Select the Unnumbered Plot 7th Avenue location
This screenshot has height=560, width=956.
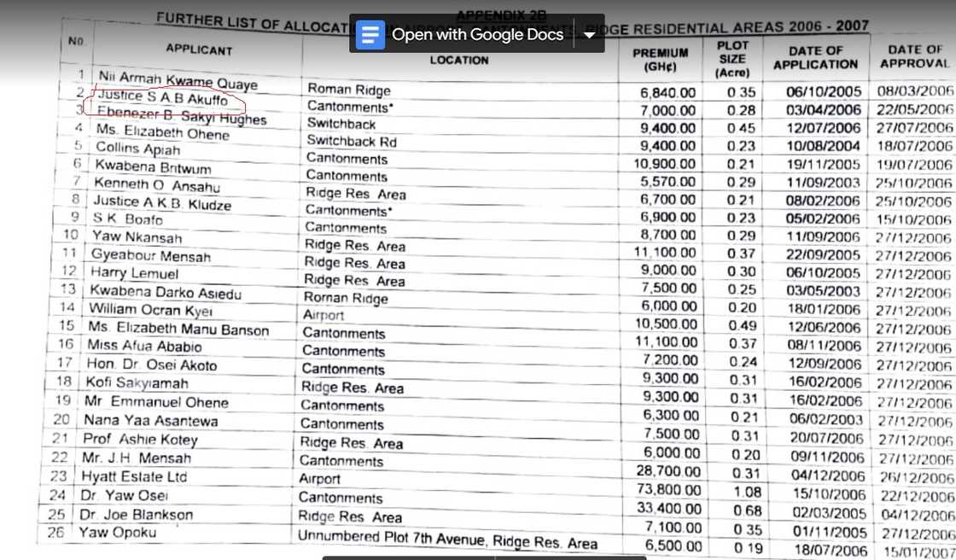click(x=446, y=540)
